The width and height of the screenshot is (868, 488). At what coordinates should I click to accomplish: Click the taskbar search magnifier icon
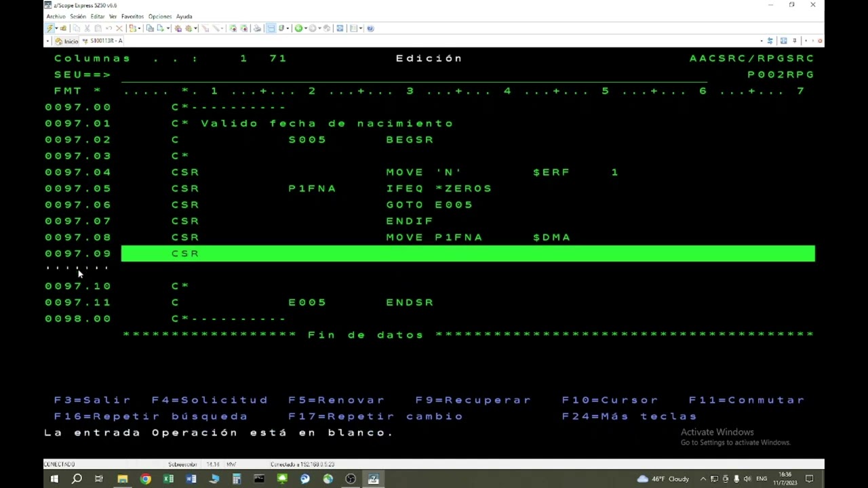[77, 479]
